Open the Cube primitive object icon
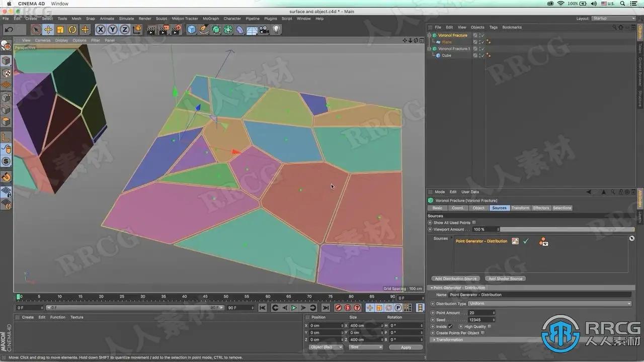The image size is (644, 362). coord(192,30)
